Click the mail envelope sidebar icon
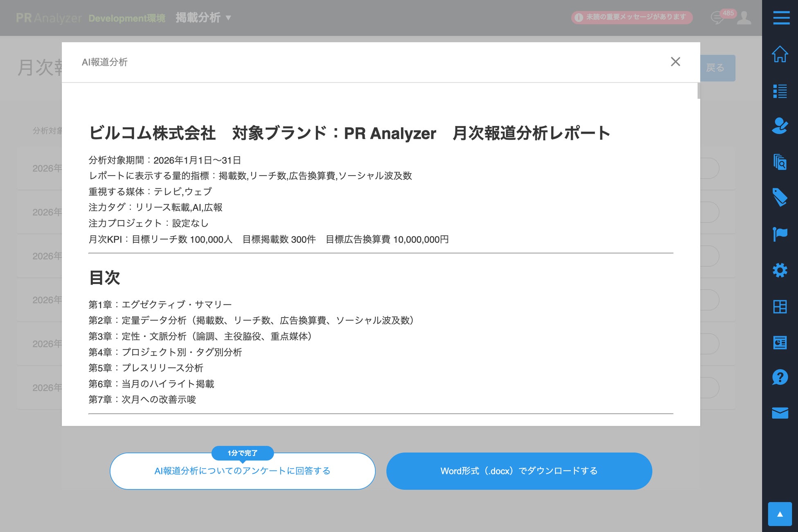 (780, 413)
